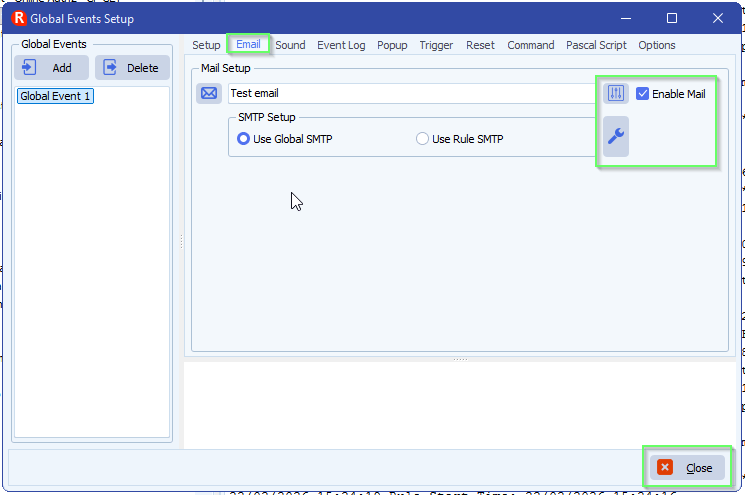The height and width of the screenshot is (495, 745).
Task: Go to the Options tab
Action: (x=657, y=45)
